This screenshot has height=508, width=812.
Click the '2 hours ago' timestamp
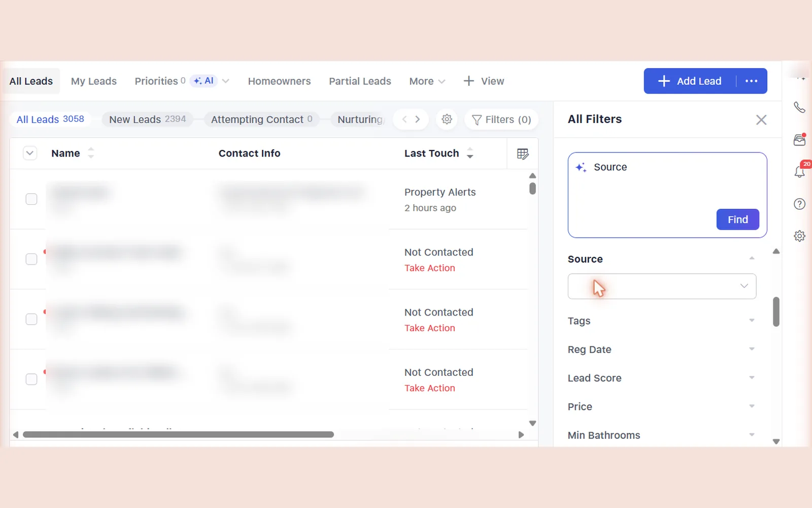click(x=430, y=208)
